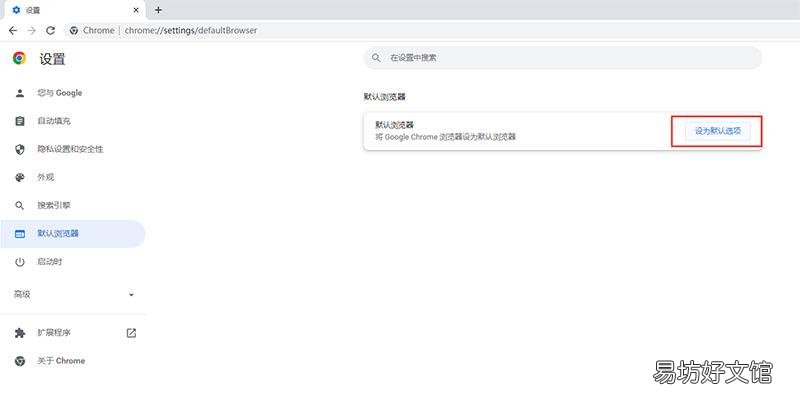Click the Chrome icon for 关于 Chrome

click(20, 361)
